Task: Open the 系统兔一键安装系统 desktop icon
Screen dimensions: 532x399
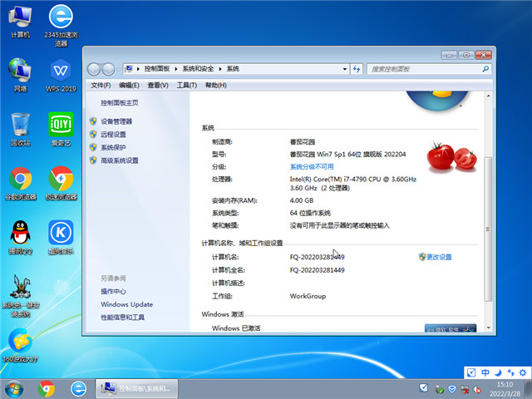Action: [x=21, y=296]
